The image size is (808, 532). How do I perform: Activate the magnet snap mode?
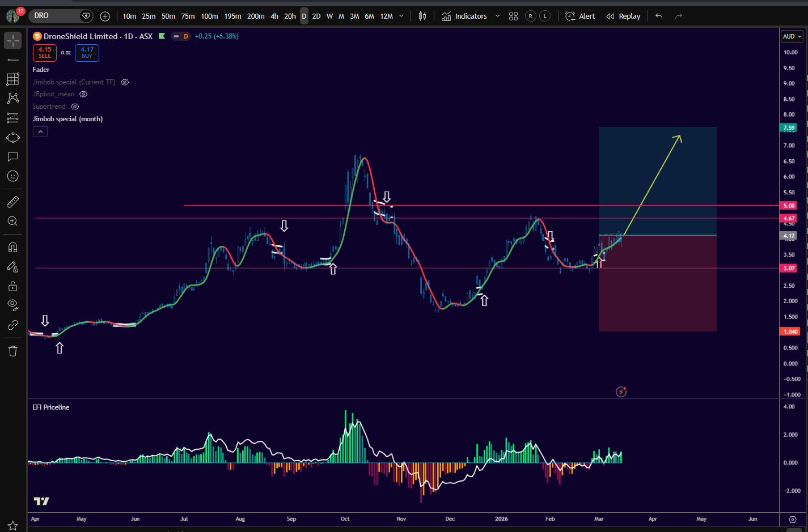(12, 247)
